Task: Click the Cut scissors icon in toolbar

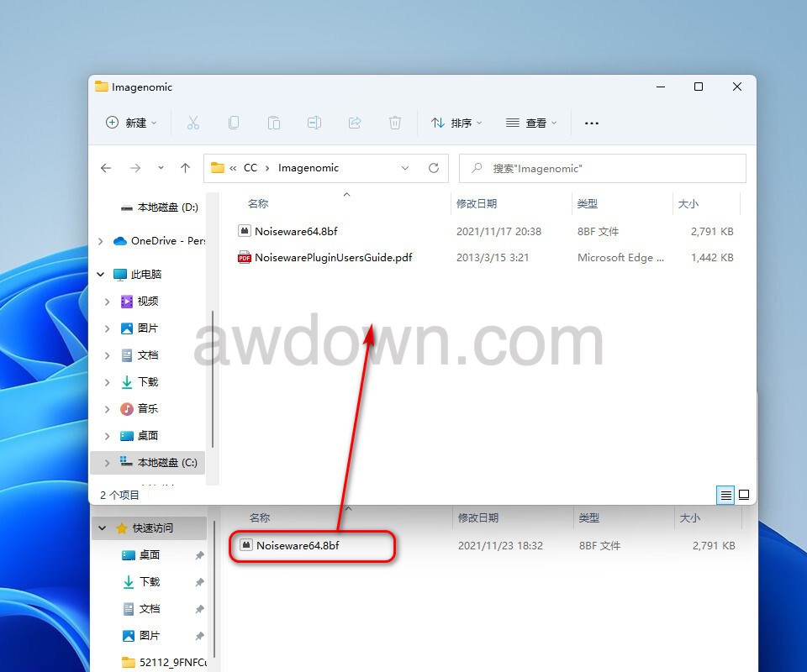Action: [x=193, y=123]
